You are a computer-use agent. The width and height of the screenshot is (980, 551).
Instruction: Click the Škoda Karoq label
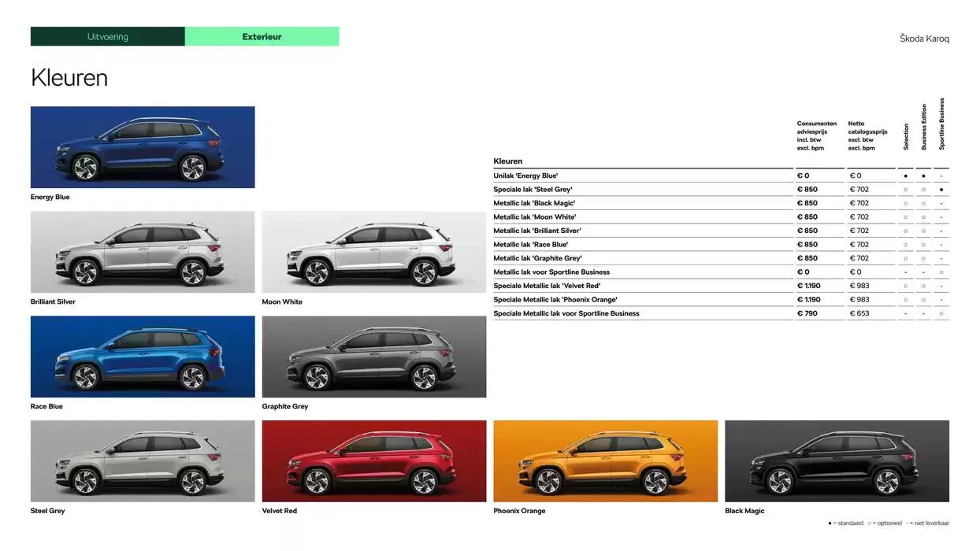(x=924, y=38)
